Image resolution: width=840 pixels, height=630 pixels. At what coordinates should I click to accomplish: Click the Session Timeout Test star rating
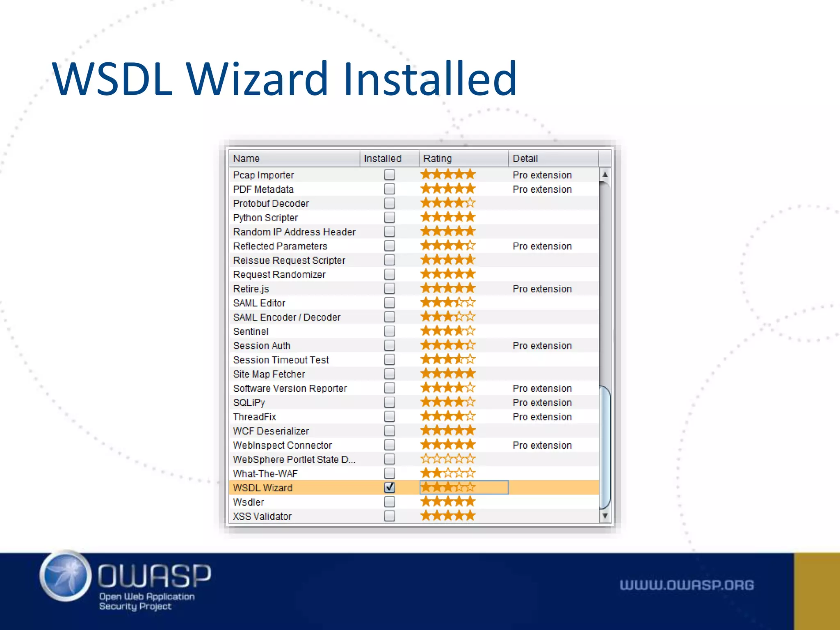click(448, 359)
